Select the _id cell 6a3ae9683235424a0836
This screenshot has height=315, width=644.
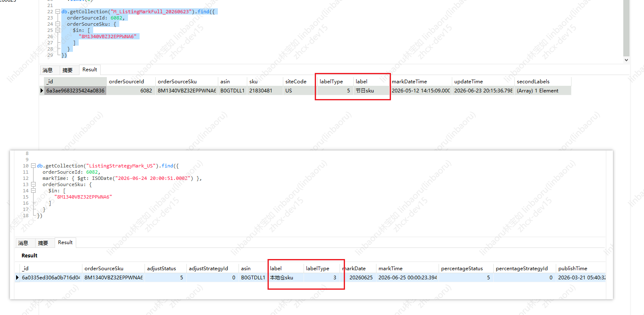click(x=75, y=91)
